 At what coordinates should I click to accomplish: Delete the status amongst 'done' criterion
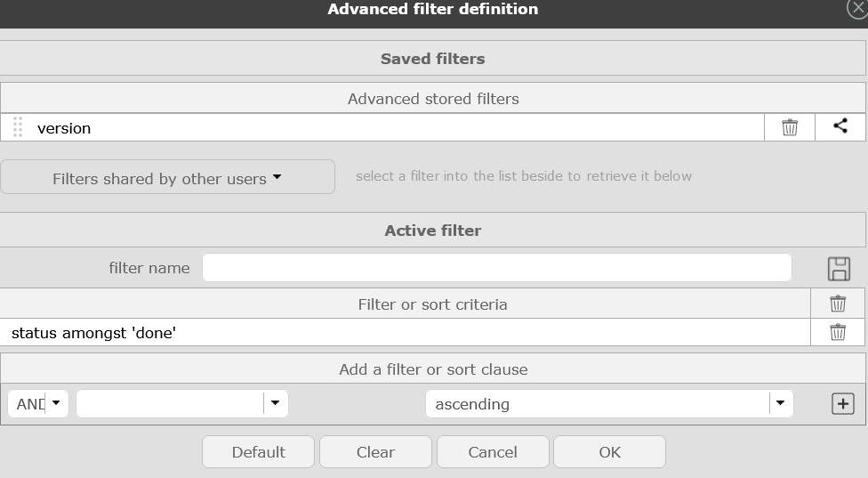838,332
